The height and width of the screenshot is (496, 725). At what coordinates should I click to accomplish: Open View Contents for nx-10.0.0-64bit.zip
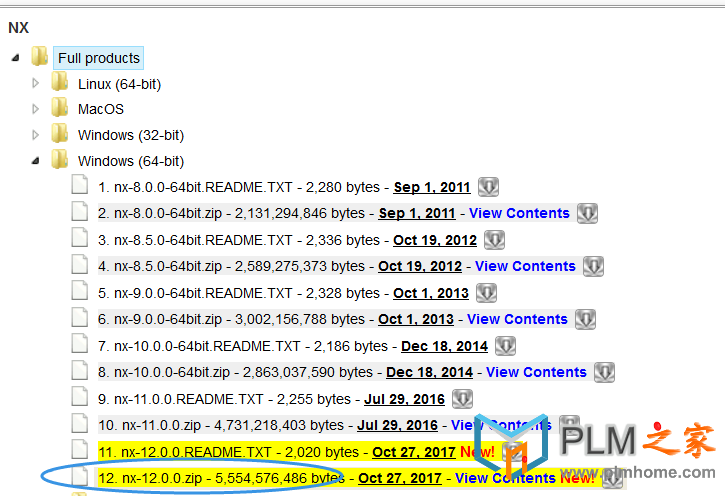pyautogui.click(x=536, y=373)
